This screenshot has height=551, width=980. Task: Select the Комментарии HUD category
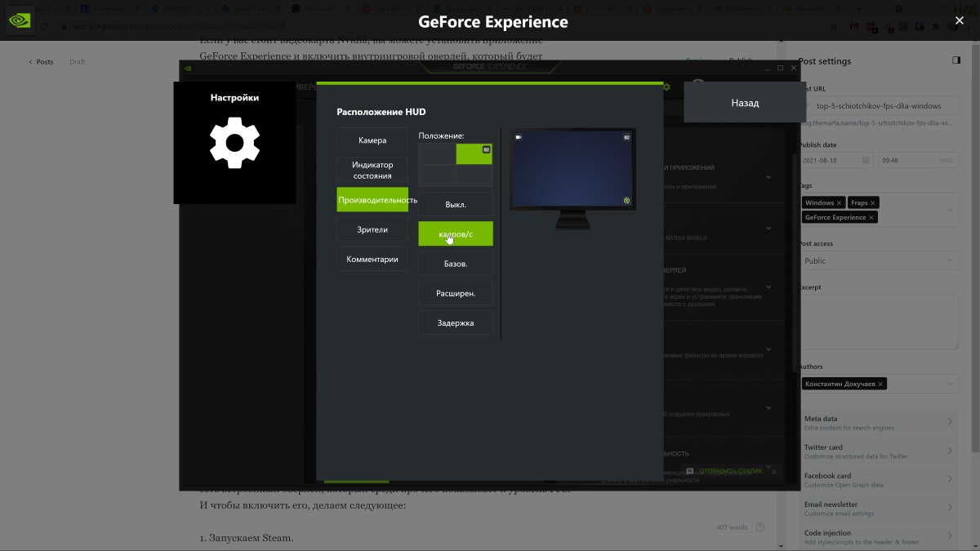(x=372, y=259)
